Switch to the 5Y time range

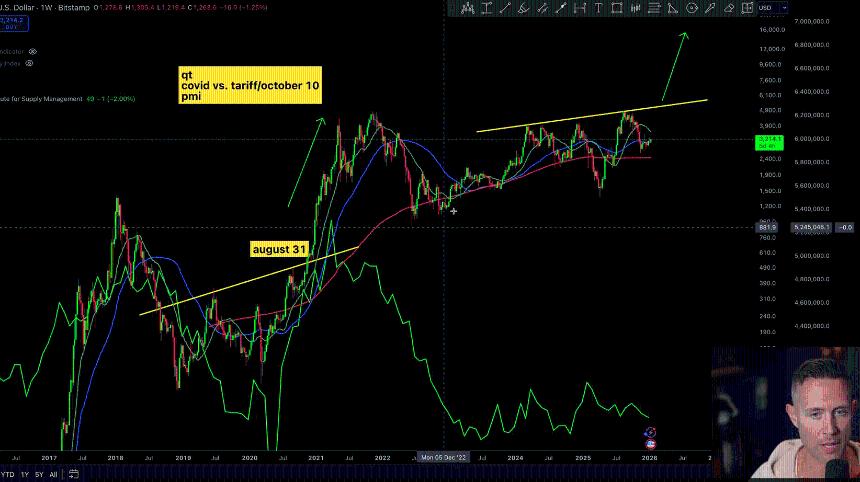point(38,475)
